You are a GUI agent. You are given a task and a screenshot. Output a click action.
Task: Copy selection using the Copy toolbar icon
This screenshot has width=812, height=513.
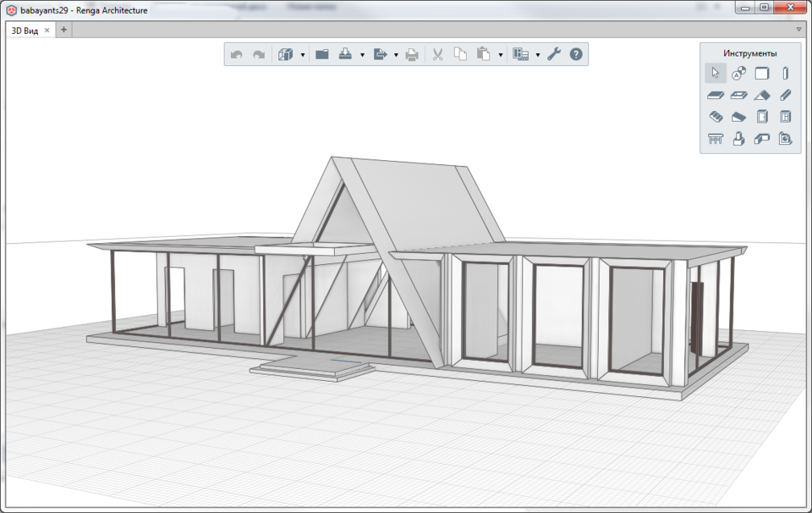pos(460,53)
